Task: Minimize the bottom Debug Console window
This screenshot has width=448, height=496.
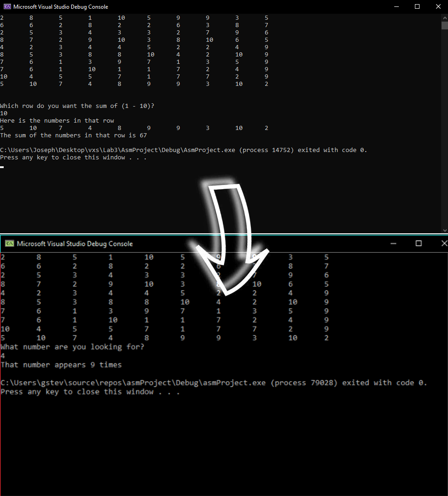Action: [x=393, y=243]
